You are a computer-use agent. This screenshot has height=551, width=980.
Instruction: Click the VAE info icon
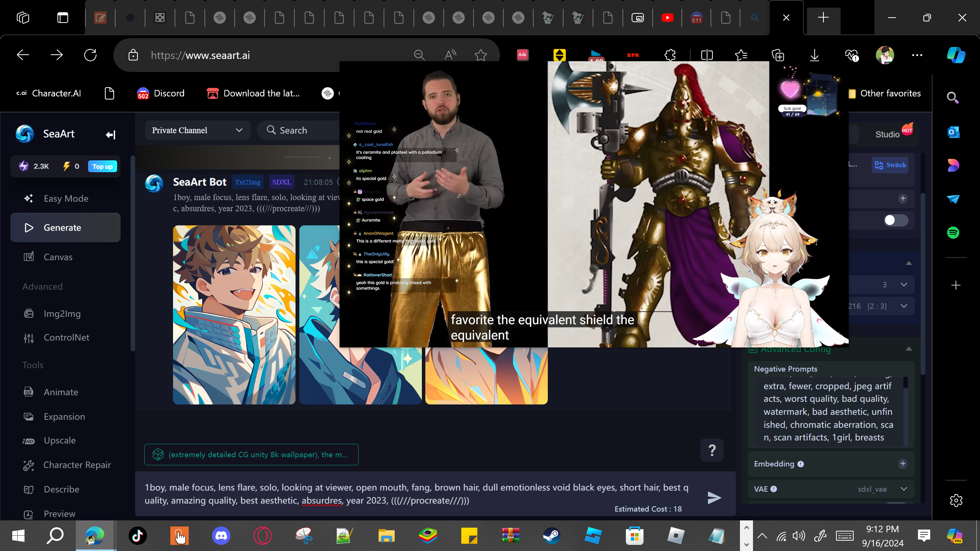(774, 489)
